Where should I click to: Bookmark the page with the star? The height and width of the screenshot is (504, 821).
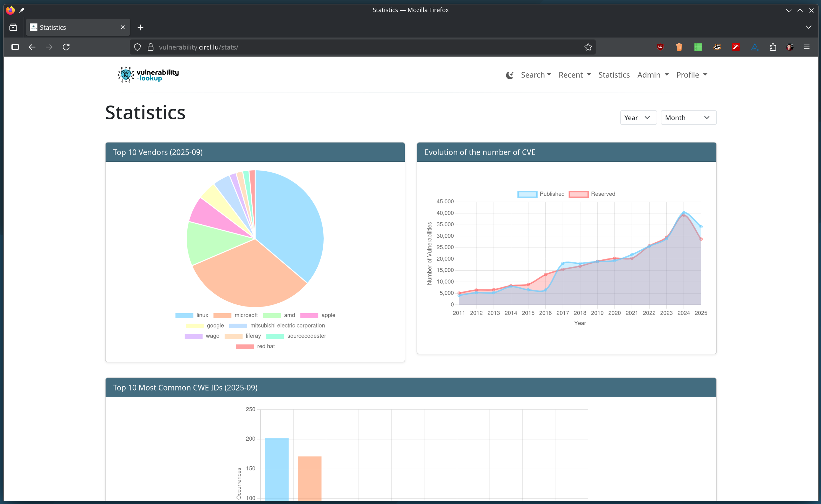click(588, 47)
